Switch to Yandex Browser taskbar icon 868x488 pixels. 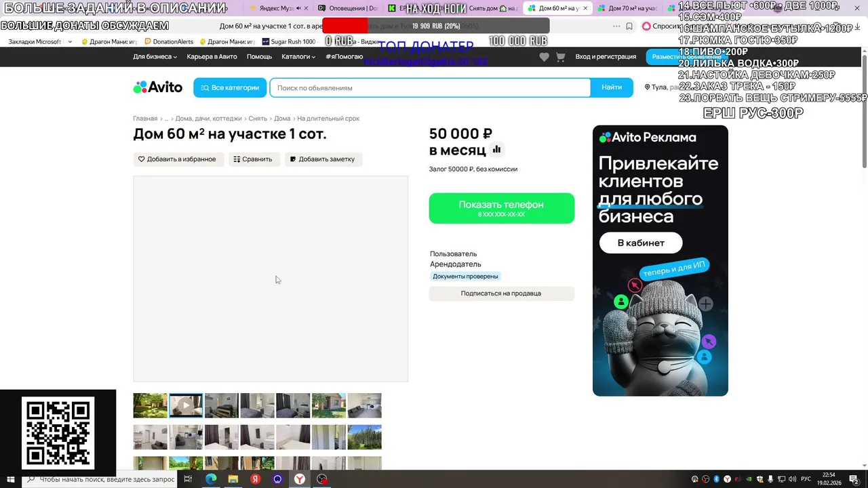click(300, 479)
